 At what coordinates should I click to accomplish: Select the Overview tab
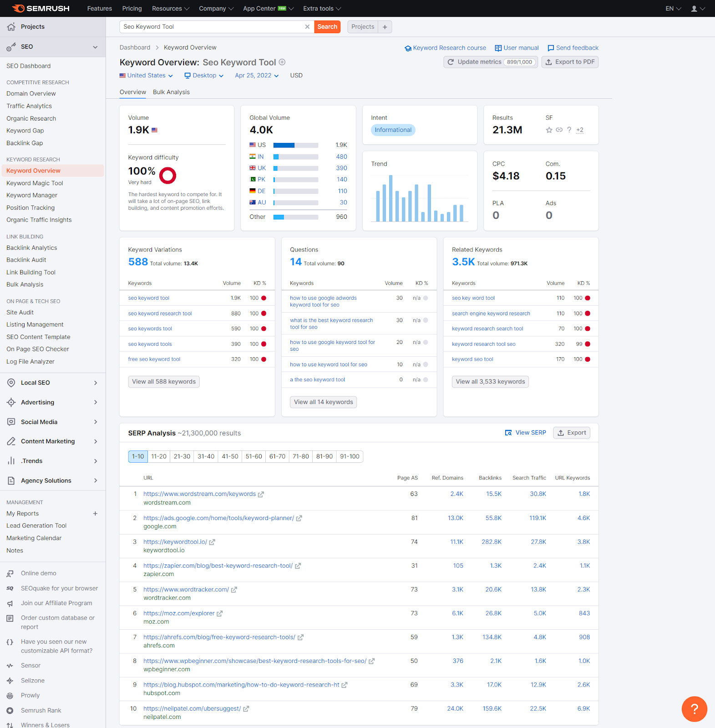(x=133, y=92)
